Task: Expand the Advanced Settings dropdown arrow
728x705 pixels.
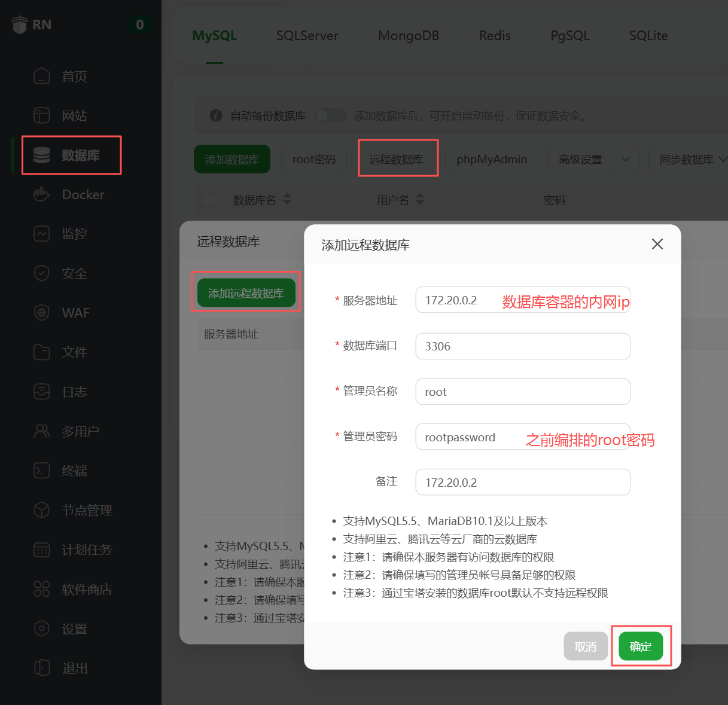Action: tap(626, 160)
